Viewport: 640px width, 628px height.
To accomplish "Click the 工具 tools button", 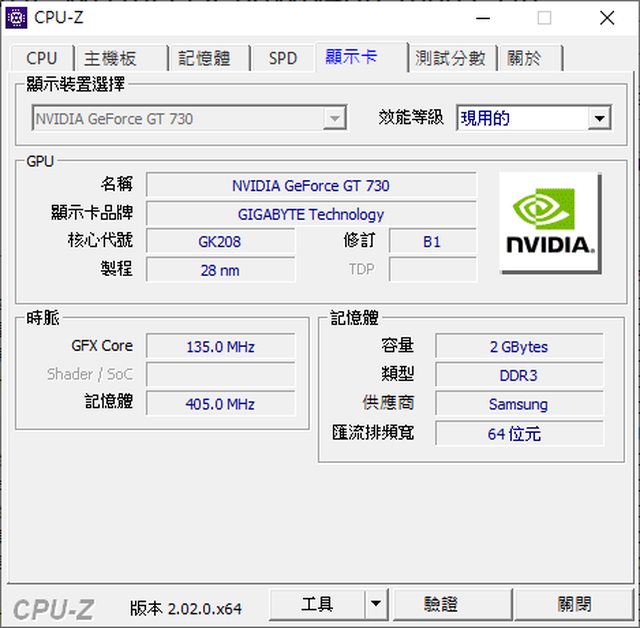I will (x=317, y=604).
